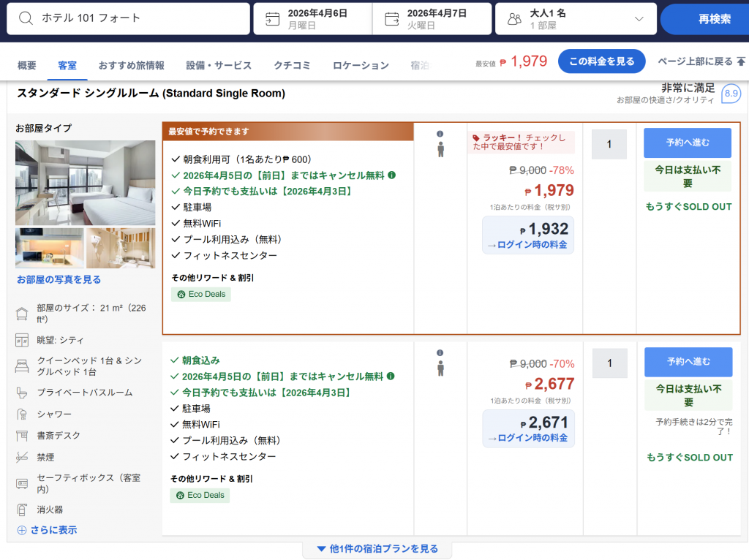Open room quantity selector for first plan
This screenshot has width=749, height=560.
coord(609,144)
